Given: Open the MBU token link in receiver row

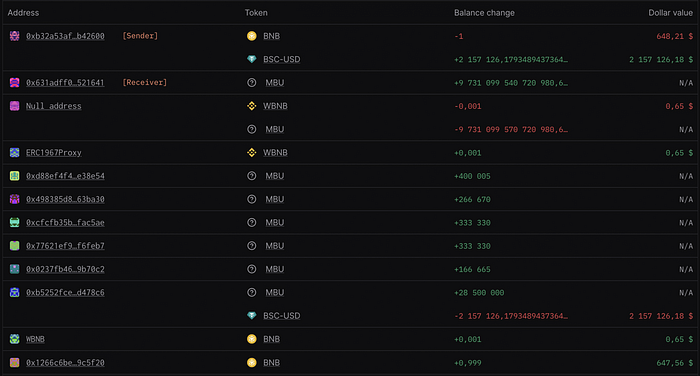Looking at the screenshot, I should click(275, 83).
